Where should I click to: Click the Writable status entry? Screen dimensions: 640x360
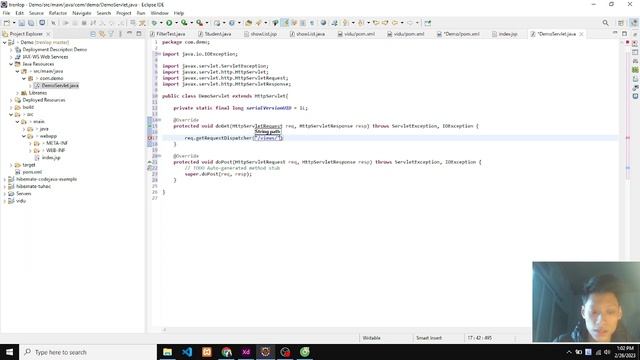[371, 338]
